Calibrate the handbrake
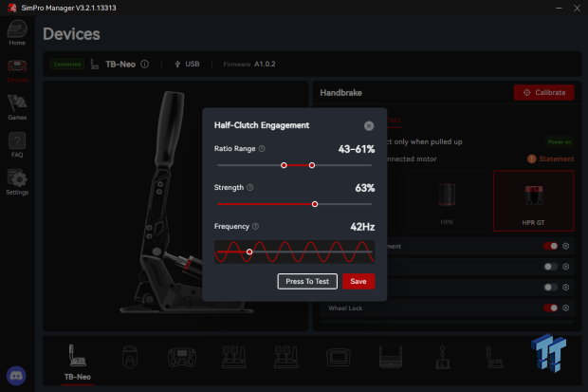This screenshot has width=588, height=392. [x=543, y=92]
